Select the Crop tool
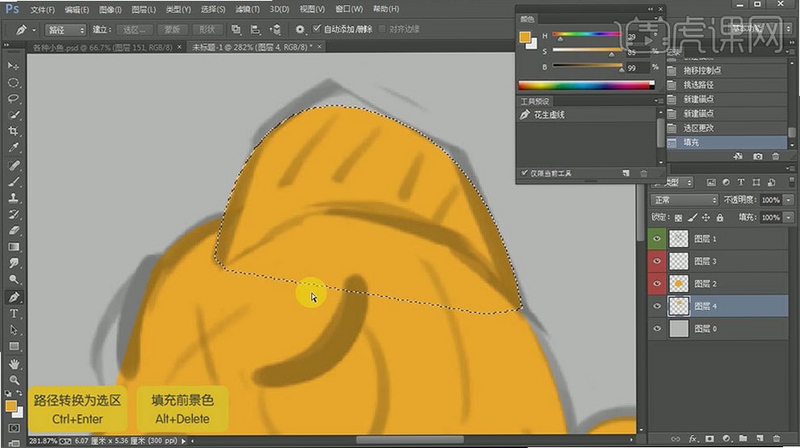Viewport: 800px width, 448px height. [x=13, y=132]
